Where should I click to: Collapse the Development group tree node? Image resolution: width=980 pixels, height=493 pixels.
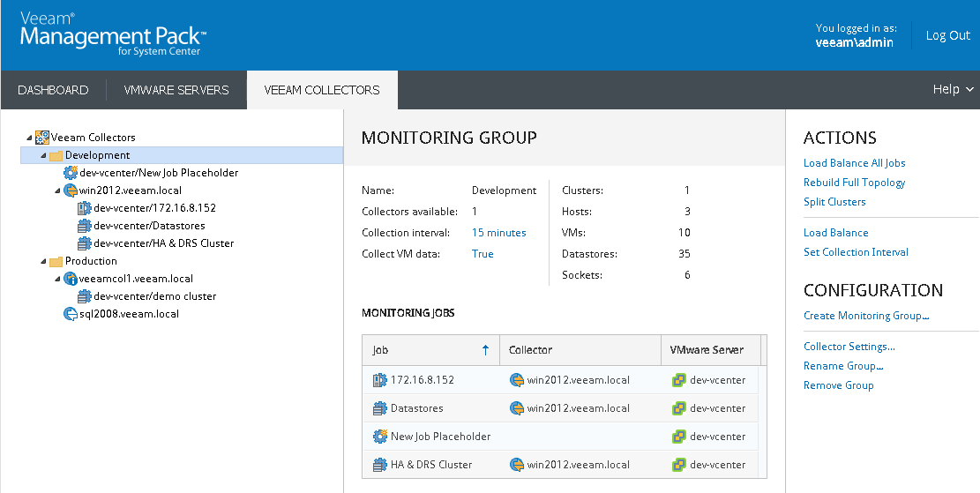pos(44,156)
